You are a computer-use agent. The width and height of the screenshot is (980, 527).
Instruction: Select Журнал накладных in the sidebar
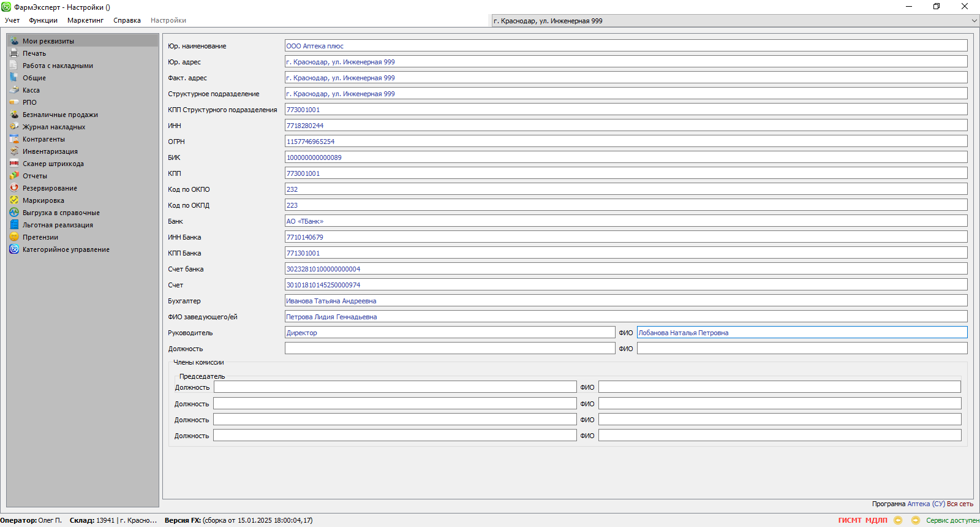[54, 127]
